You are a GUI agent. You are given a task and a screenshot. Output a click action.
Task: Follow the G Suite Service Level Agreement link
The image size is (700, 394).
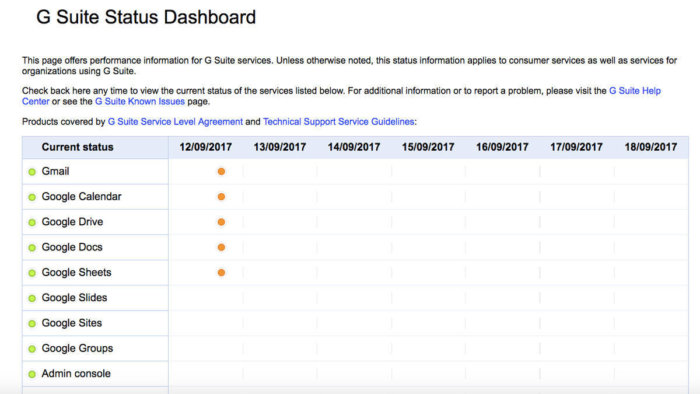[175, 121]
